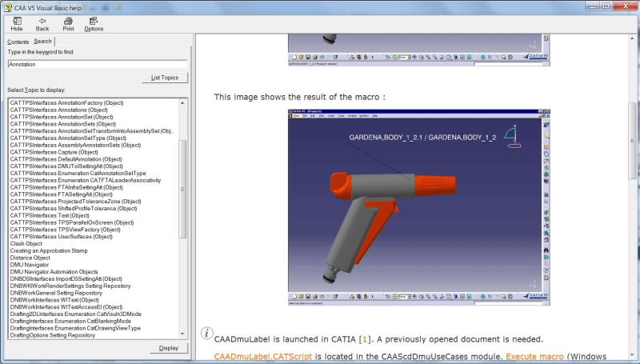Click the CAA V5 help window icon
Screen dimensions: 640x364
(7, 8)
